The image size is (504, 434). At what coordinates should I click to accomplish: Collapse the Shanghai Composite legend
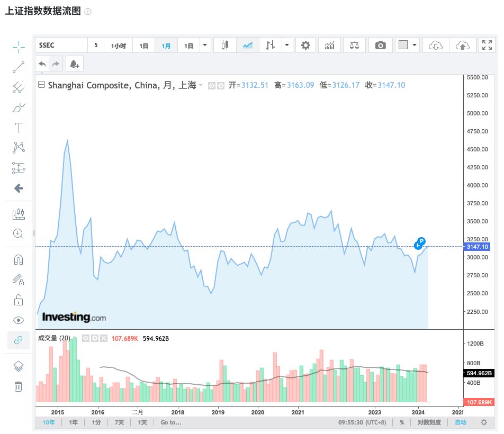(x=42, y=85)
